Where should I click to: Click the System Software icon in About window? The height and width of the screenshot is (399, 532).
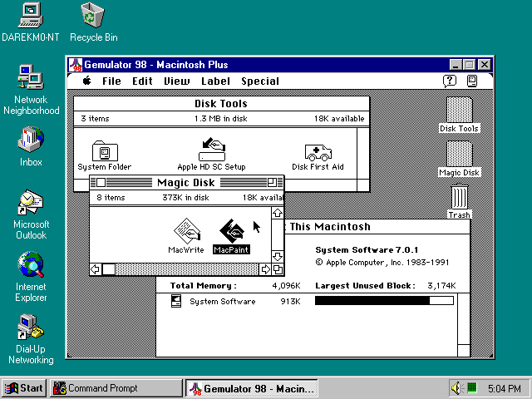pos(176,301)
